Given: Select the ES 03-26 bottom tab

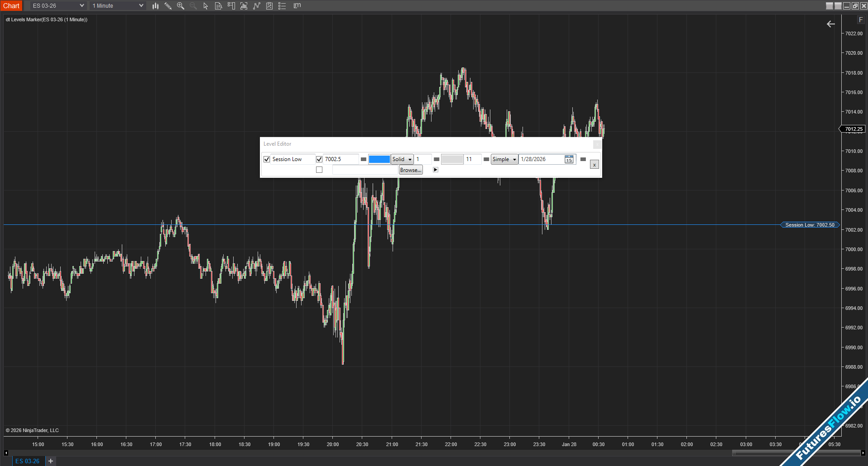Looking at the screenshot, I should 27,461.
